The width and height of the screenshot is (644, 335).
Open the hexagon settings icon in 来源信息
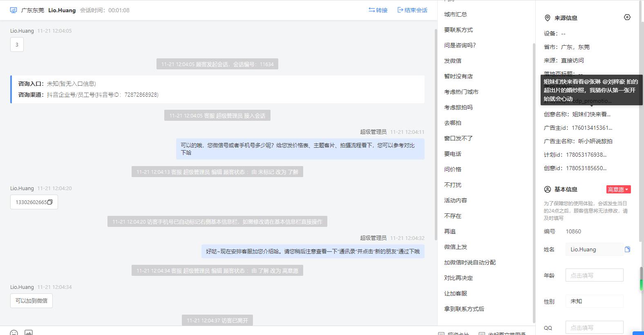tap(627, 17)
